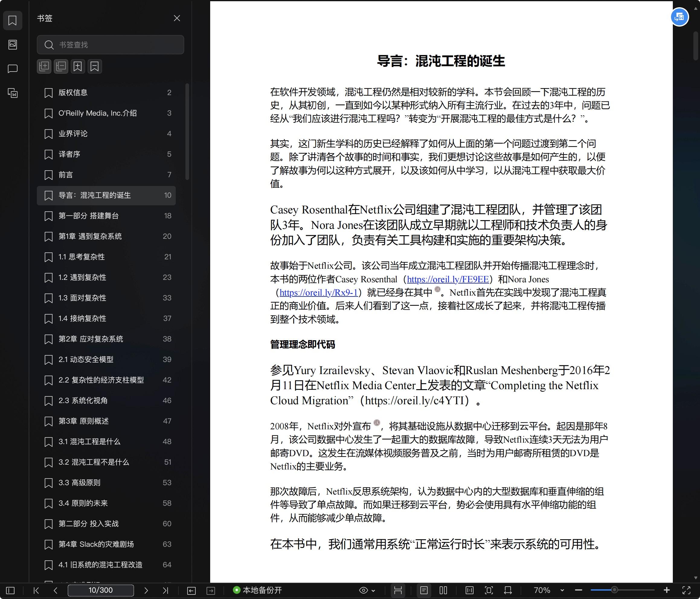Toggle the sidebar panel in status bar
This screenshot has width=700, height=599.
pos(11,590)
